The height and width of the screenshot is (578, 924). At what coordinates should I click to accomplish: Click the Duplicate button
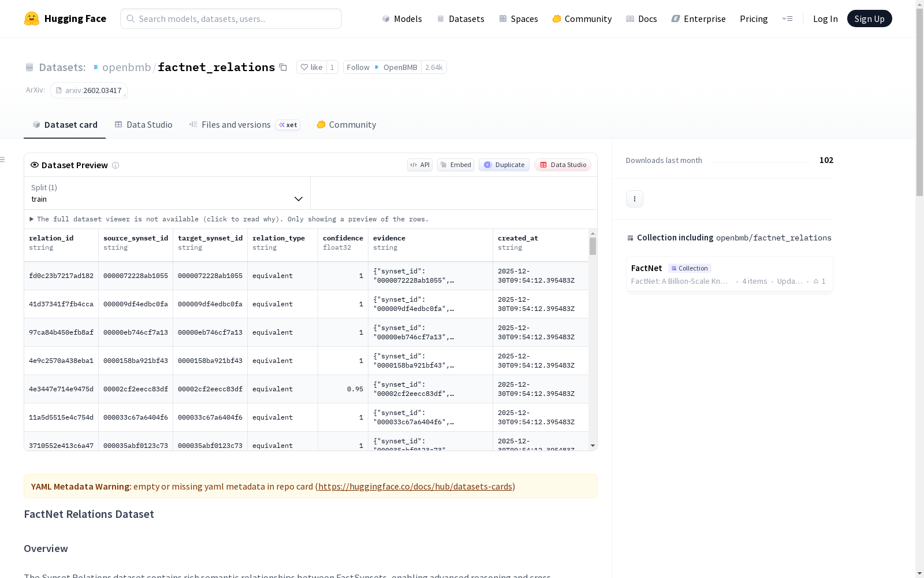pyautogui.click(x=504, y=165)
